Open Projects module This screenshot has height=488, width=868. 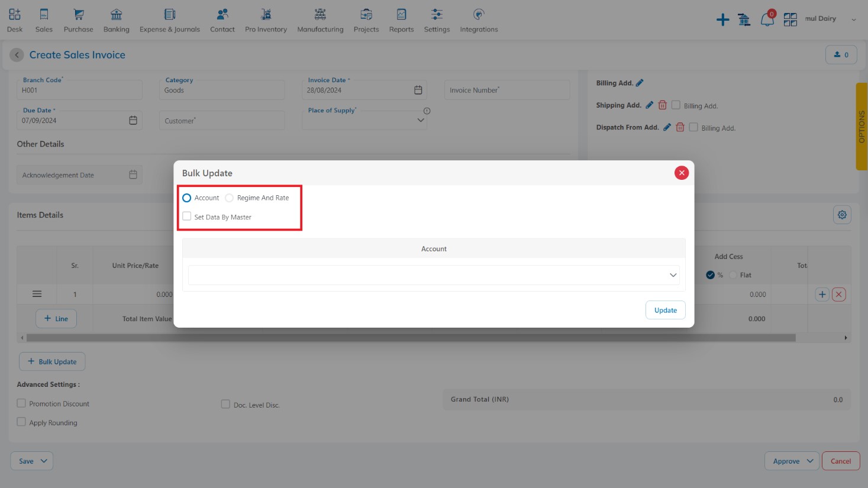(x=366, y=20)
